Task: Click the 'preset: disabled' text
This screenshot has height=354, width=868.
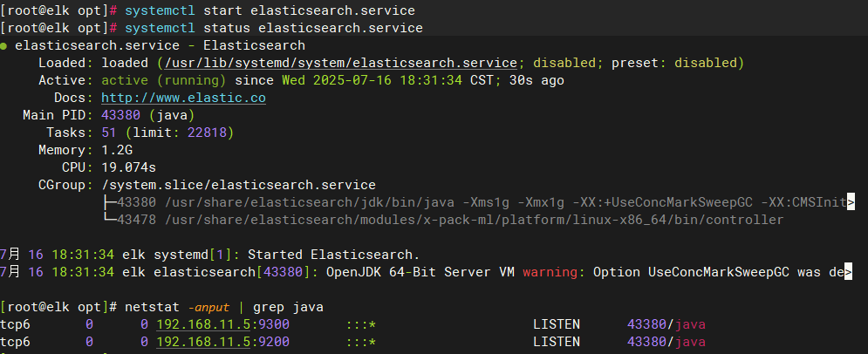Action: [674, 63]
